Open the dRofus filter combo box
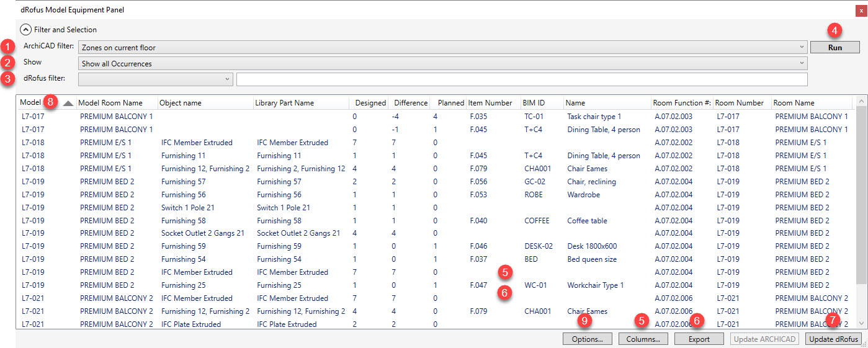868x348 pixels. coord(155,79)
